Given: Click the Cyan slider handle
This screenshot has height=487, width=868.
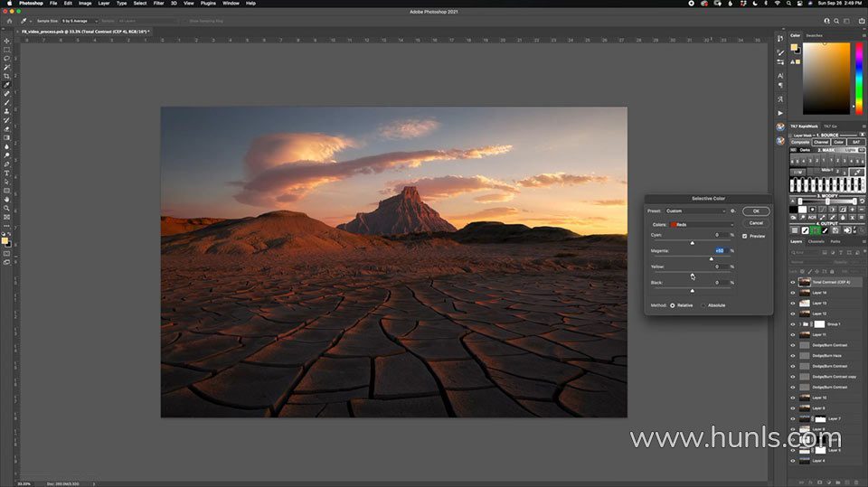Looking at the screenshot, I should pyautogui.click(x=693, y=243).
